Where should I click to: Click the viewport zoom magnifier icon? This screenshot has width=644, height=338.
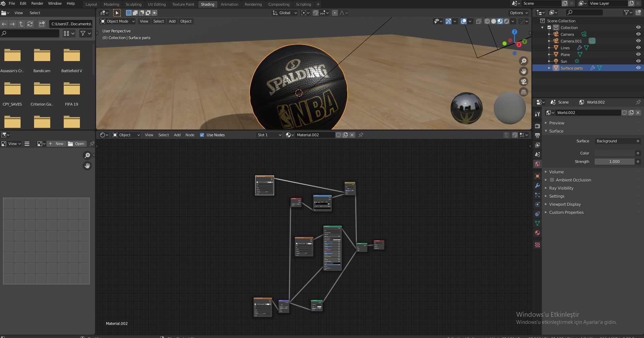tap(524, 61)
